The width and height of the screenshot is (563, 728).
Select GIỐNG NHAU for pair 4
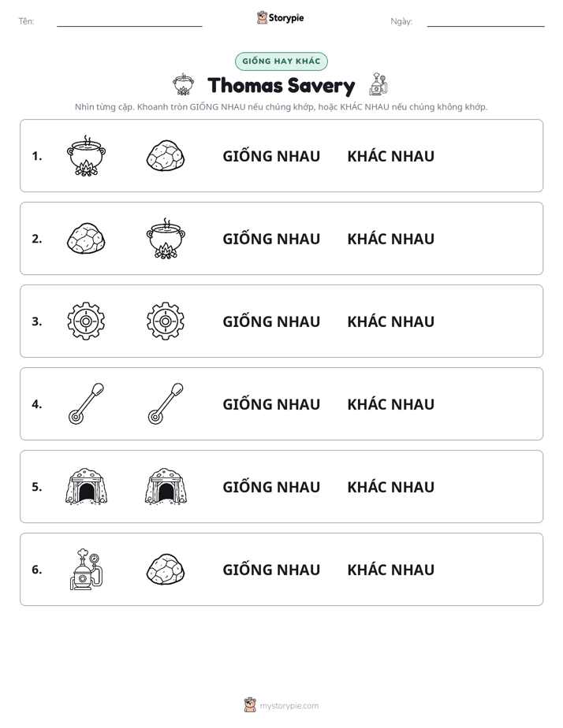(271, 404)
